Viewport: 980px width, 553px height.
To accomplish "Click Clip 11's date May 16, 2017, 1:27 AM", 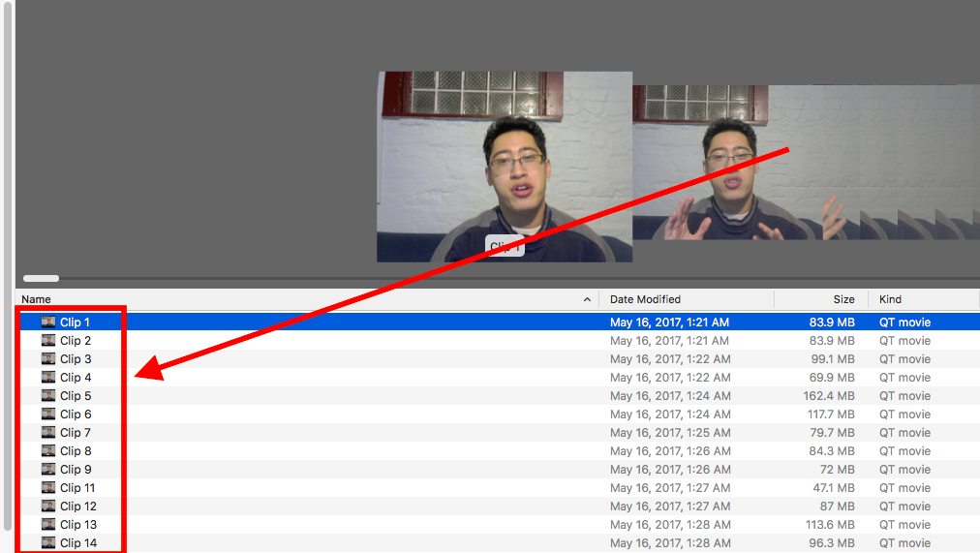I will point(670,487).
